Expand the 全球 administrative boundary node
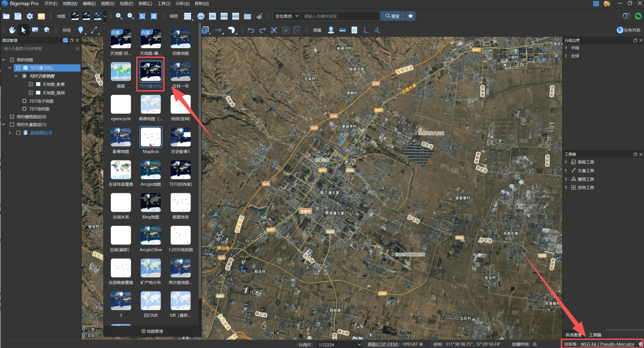Image resolution: width=644 pixels, height=348 pixels. [566, 56]
